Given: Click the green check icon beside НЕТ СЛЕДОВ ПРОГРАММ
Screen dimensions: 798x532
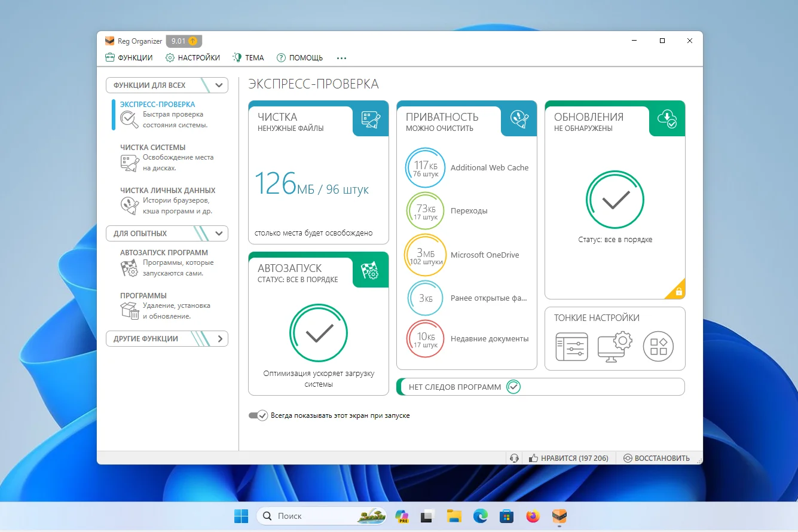Looking at the screenshot, I should (x=513, y=387).
